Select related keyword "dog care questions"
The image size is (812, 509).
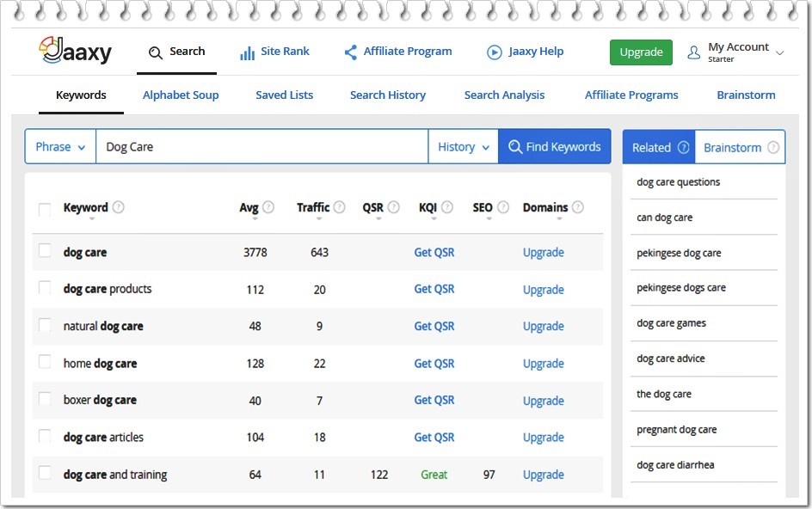click(679, 181)
